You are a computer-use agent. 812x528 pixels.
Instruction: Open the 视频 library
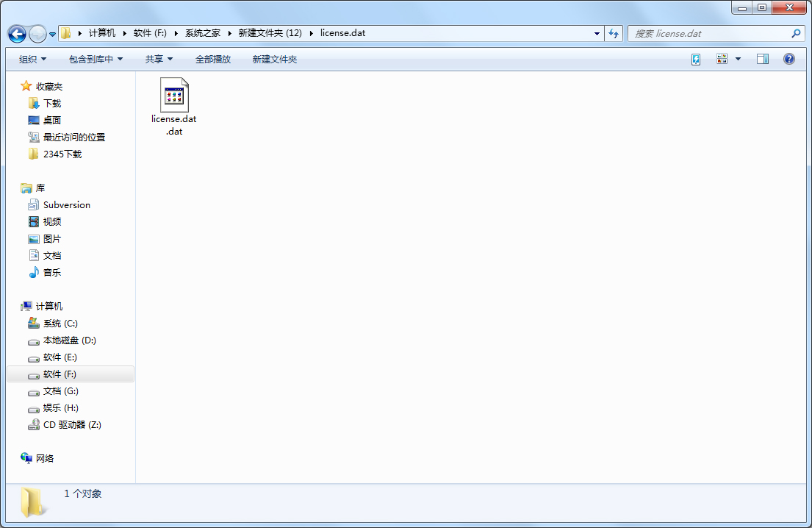click(52, 222)
